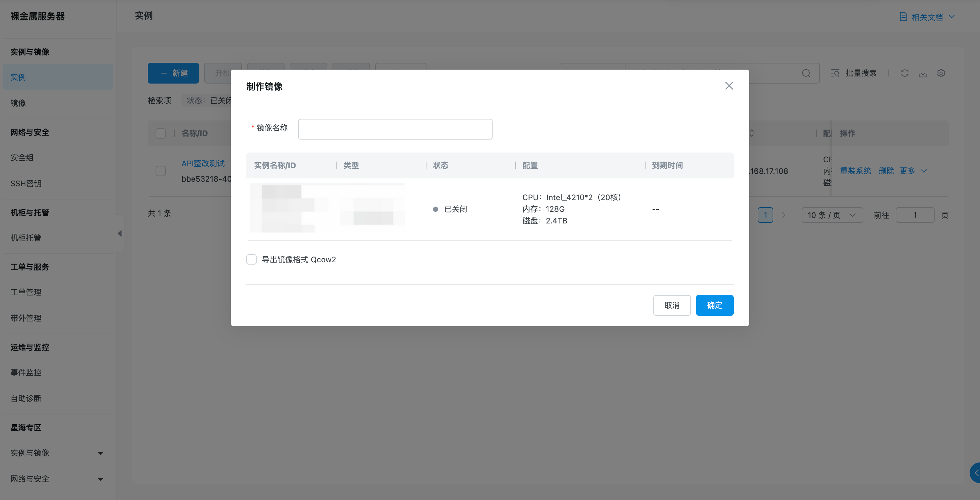Open 镜像 in the sidebar
This screenshot has width=980, height=500.
click(18, 103)
